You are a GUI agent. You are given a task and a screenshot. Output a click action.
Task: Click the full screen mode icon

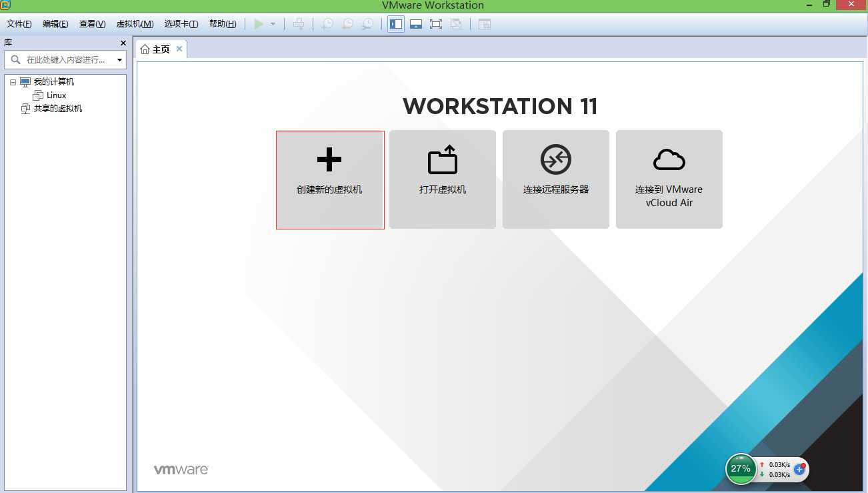click(x=436, y=24)
